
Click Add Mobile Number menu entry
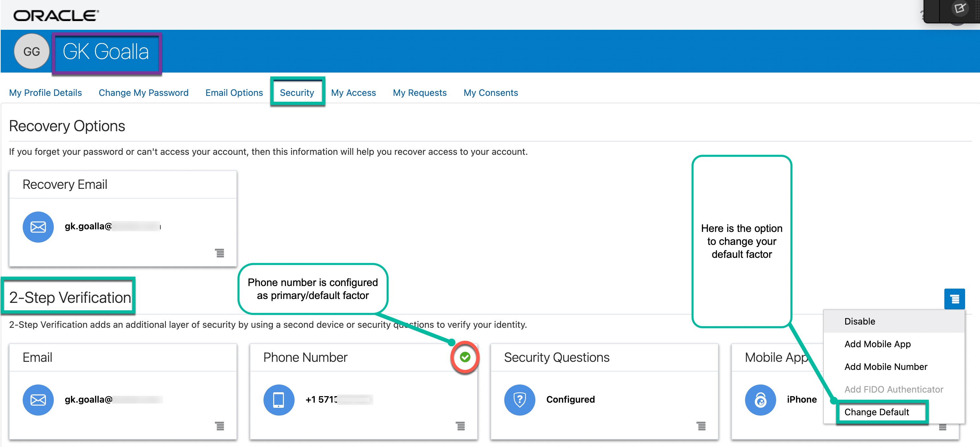885,366
